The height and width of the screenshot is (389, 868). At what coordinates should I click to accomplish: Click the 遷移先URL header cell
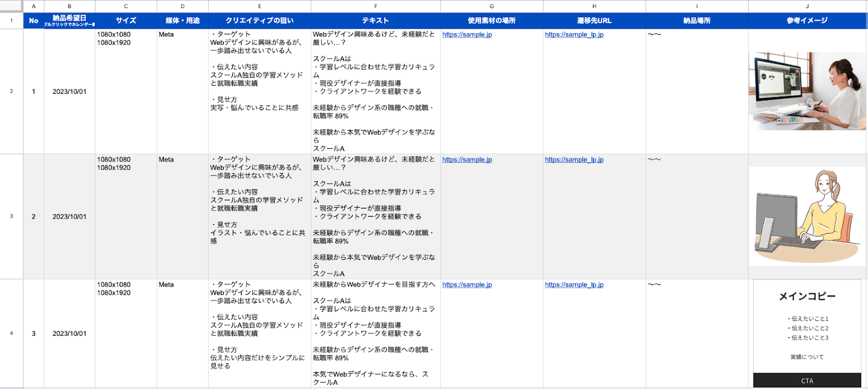click(594, 21)
